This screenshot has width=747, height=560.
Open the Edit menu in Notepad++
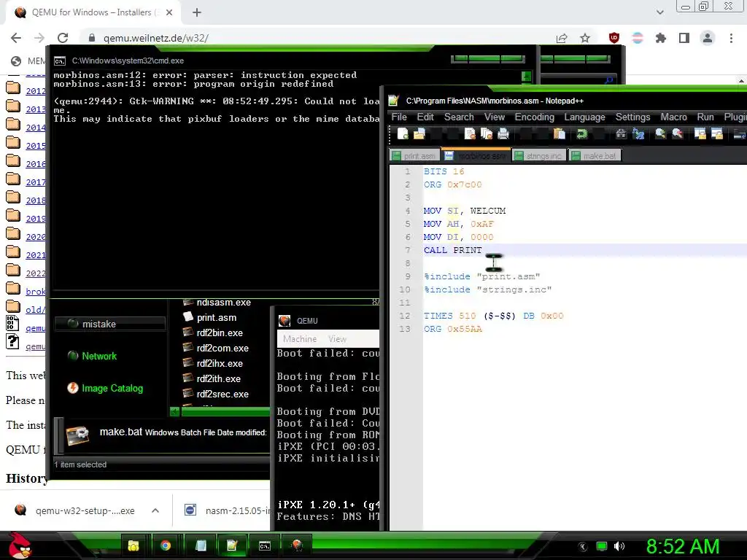[x=425, y=117]
